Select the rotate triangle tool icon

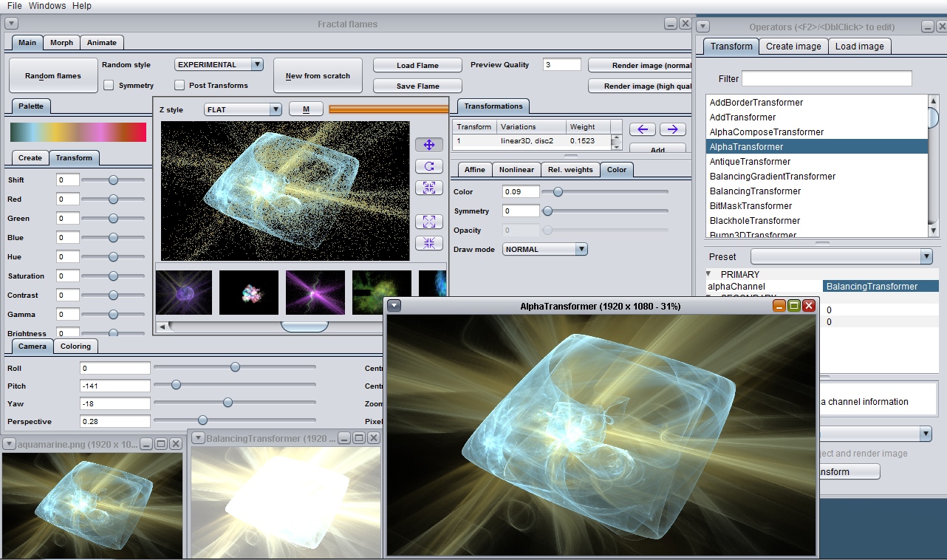429,166
